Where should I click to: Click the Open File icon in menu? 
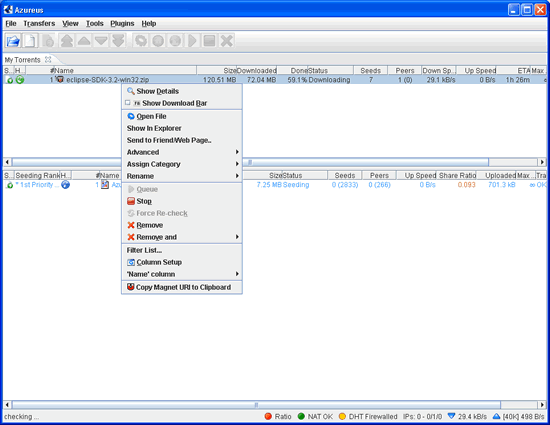131,116
